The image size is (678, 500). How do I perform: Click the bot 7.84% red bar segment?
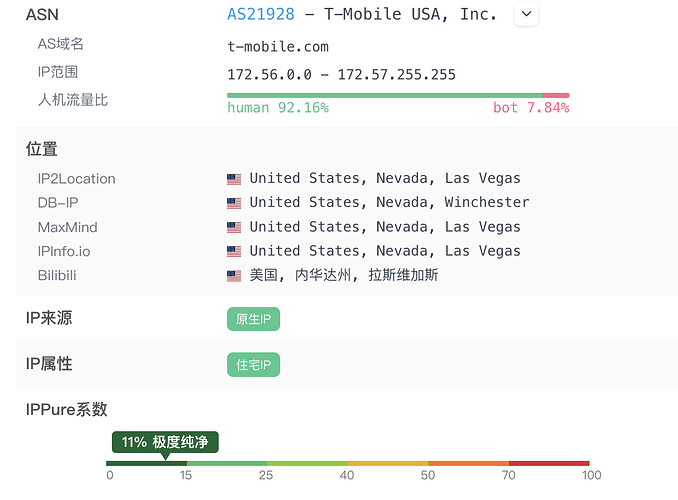(556, 95)
